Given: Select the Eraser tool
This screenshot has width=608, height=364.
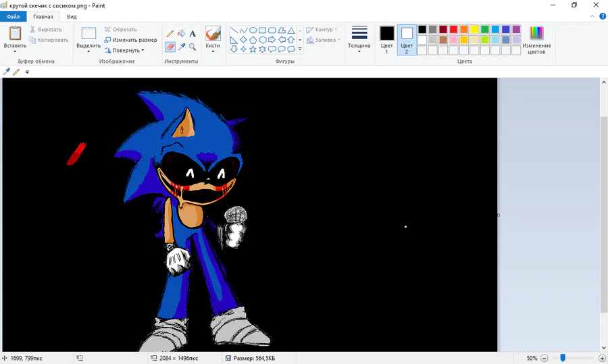Looking at the screenshot, I should pyautogui.click(x=170, y=47).
